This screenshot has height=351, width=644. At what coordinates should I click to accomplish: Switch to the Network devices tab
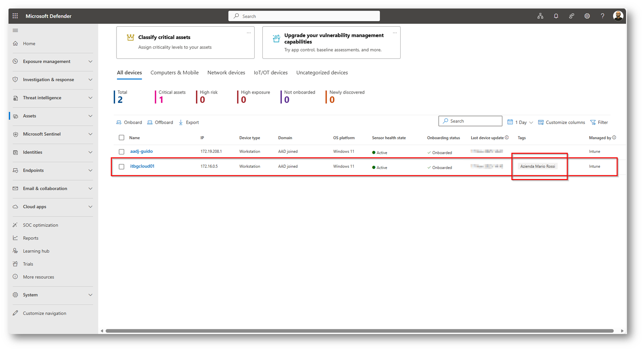[x=226, y=73]
